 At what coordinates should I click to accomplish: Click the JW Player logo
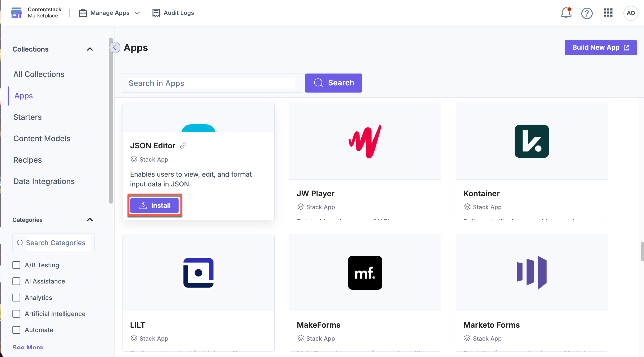click(x=365, y=141)
